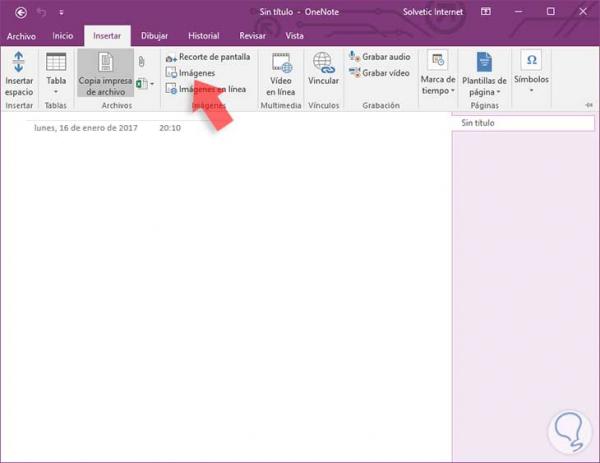Screen dimensions: 600x463
Task: Click the Marca de tiempo icon
Action: point(438,60)
